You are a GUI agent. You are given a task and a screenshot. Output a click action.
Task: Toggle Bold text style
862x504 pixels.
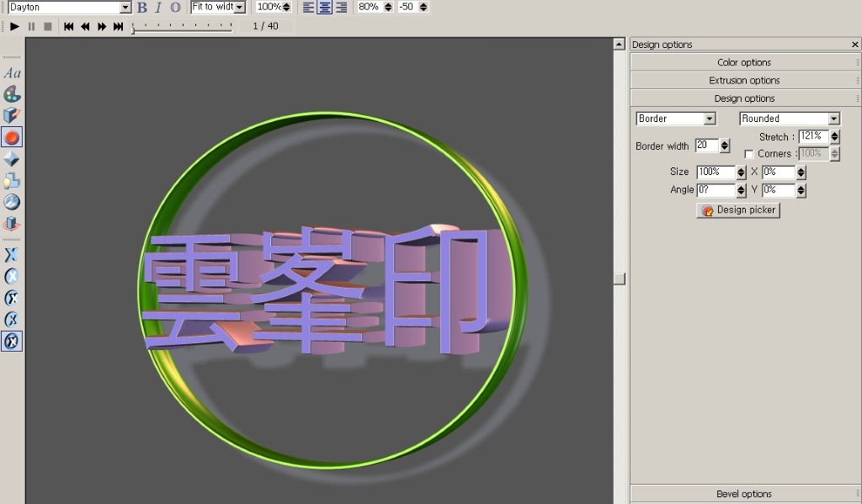pos(141,7)
